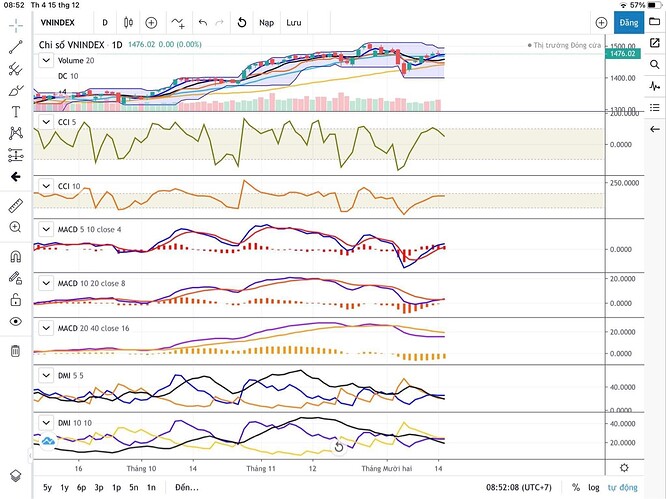Select the 6p time range tab
The height and width of the screenshot is (499, 666).
[x=82, y=487]
